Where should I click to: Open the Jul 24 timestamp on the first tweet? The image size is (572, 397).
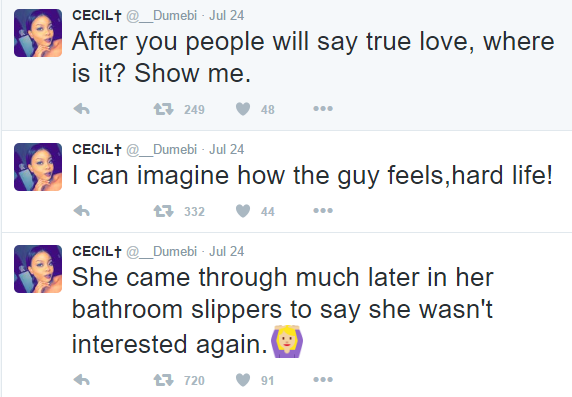coord(227,15)
